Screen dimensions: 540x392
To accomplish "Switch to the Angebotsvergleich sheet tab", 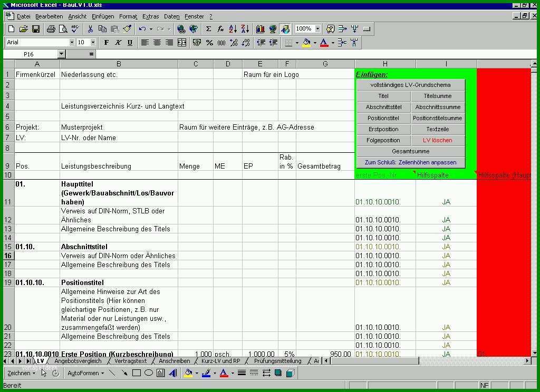I will click(78, 361).
